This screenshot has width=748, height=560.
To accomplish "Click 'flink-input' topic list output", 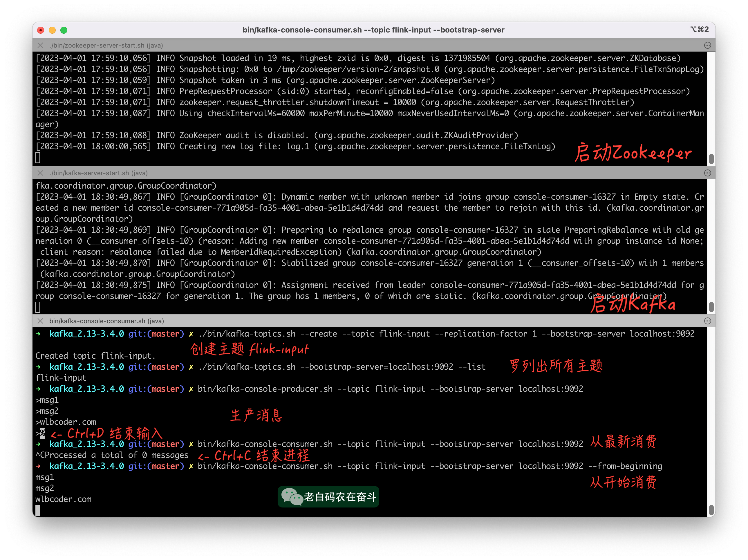I will pos(61,378).
